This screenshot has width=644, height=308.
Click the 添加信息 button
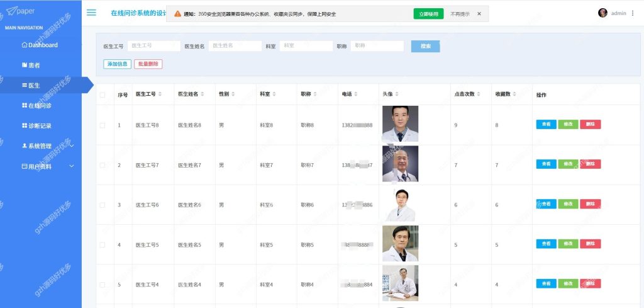click(118, 64)
